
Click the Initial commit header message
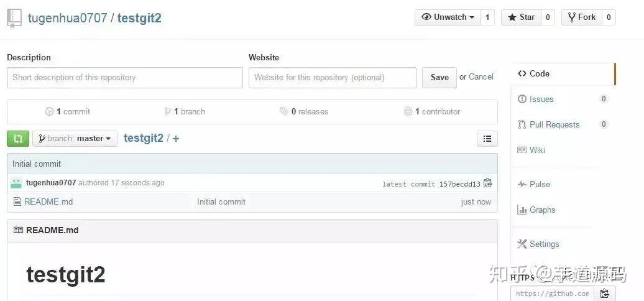coord(37,164)
